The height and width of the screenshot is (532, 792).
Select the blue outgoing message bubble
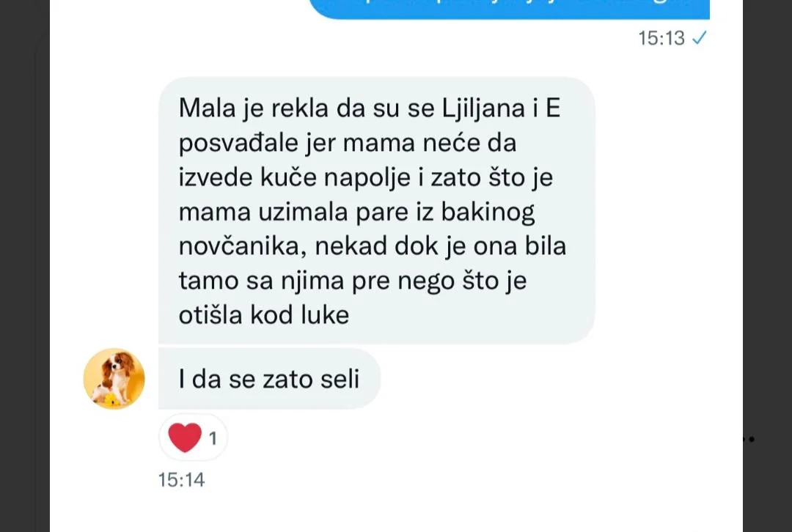pos(509,9)
